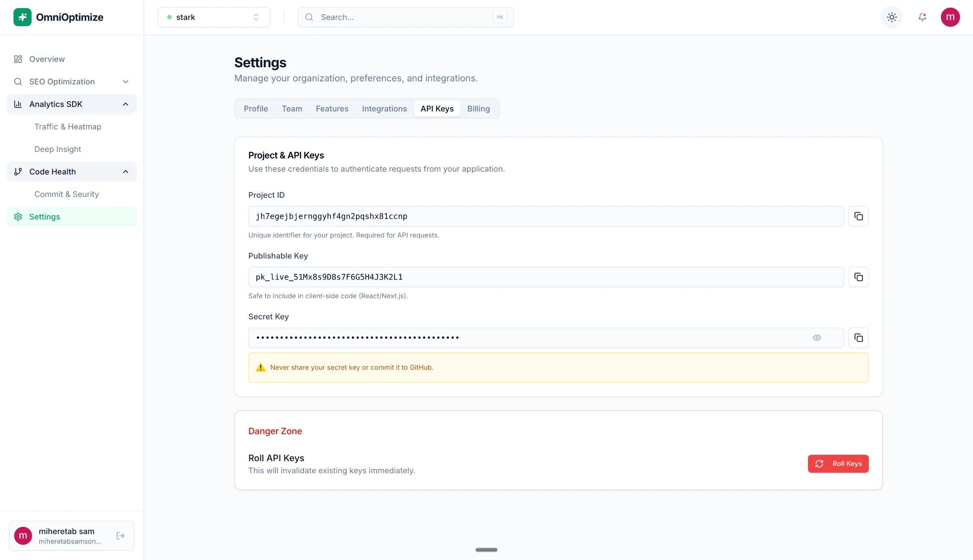This screenshot has height=560, width=973.
Task: Copy the Project ID value
Action: click(x=858, y=216)
